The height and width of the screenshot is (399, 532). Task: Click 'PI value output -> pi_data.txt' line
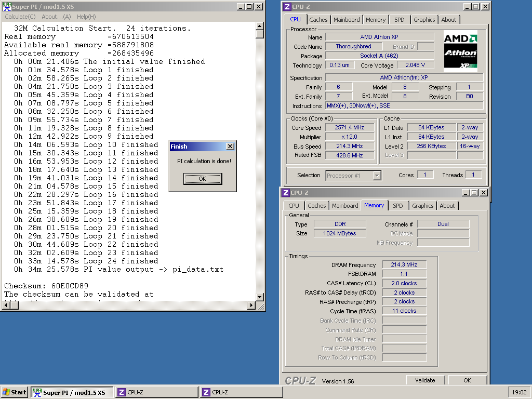tap(119, 270)
